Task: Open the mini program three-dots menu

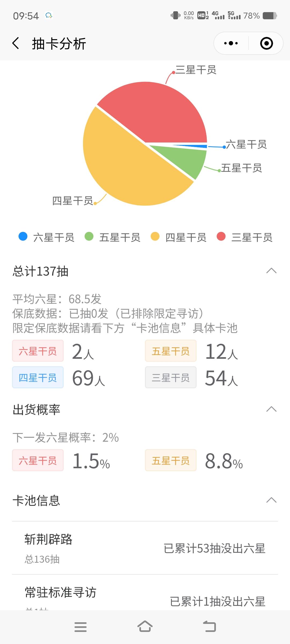Action: coord(231,43)
